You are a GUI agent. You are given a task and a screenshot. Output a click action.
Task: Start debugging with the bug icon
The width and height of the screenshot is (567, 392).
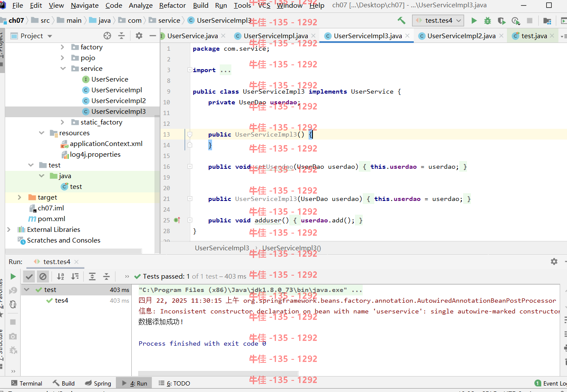[x=488, y=21]
